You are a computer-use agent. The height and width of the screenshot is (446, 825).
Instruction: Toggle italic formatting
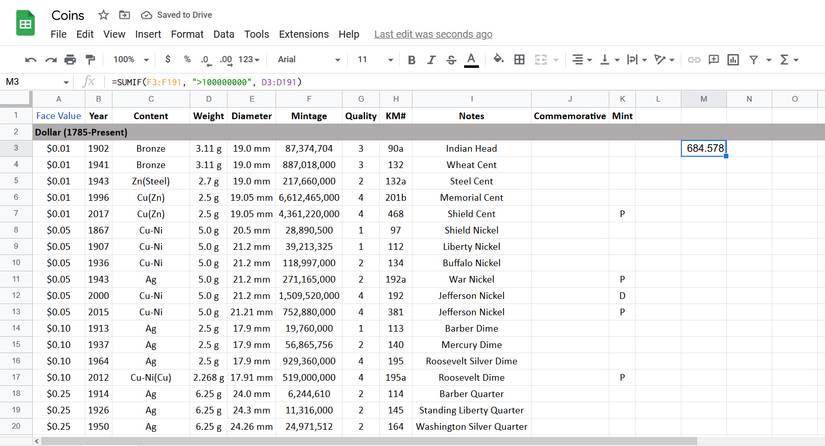point(431,60)
